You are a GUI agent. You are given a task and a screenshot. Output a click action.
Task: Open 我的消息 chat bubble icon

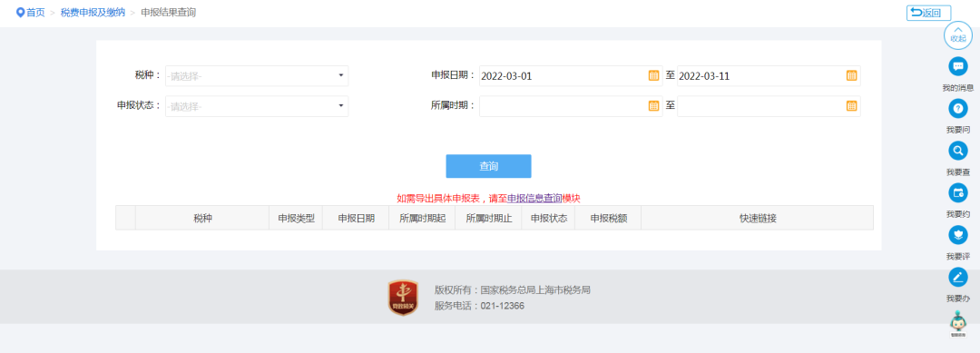957,66
